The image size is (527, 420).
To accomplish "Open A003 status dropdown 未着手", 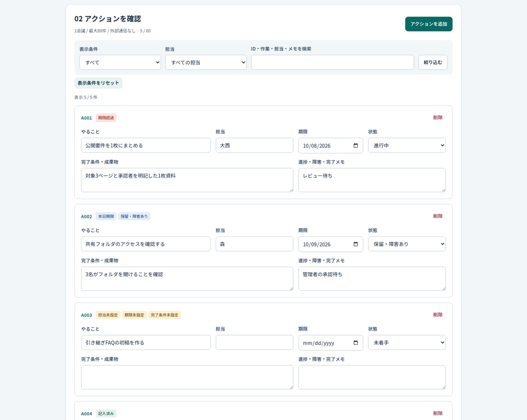I will click(x=407, y=343).
